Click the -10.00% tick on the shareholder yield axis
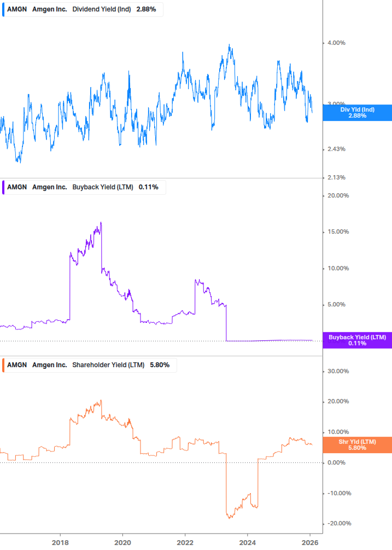This screenshot has width=392, height=550. point(339,493)
